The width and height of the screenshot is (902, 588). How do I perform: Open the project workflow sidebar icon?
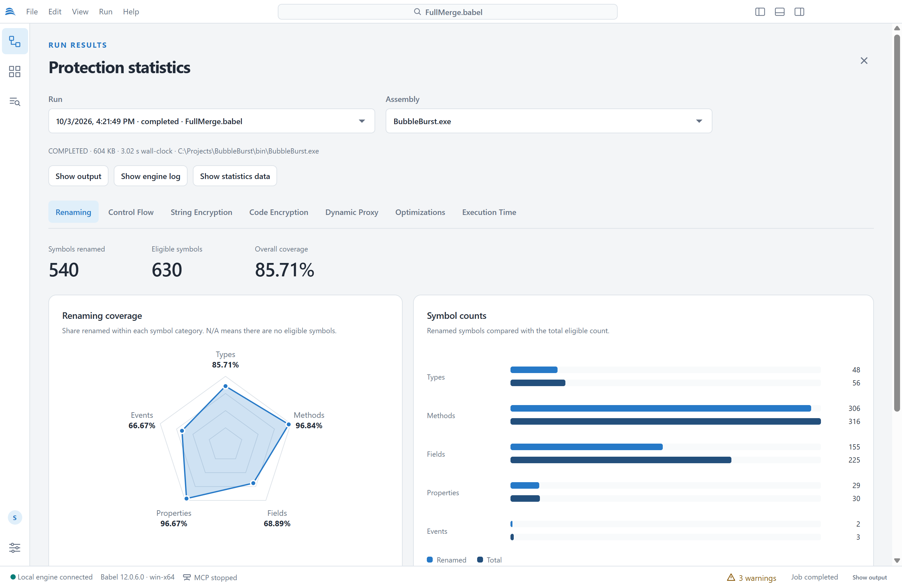pyautogui.click(x=15, y=41)
